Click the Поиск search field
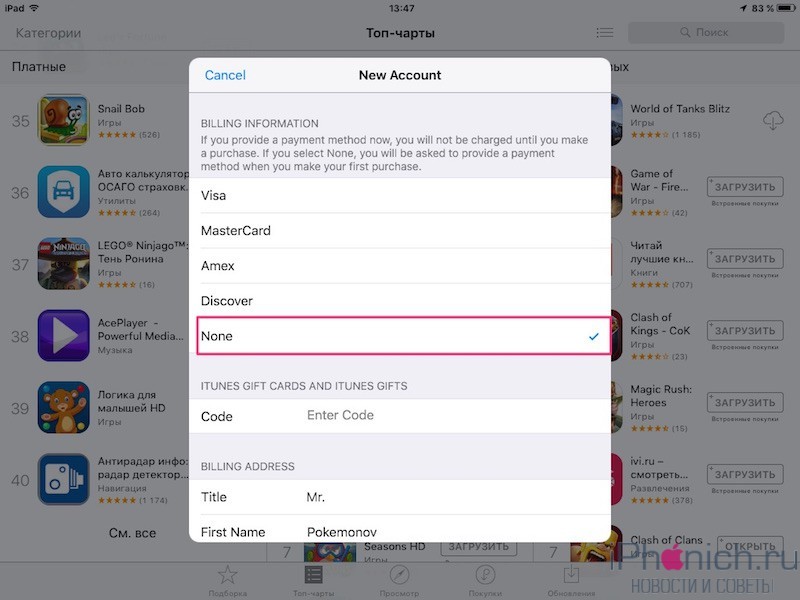Viewport: 800px width, 600px height. (x=706, y=33)
